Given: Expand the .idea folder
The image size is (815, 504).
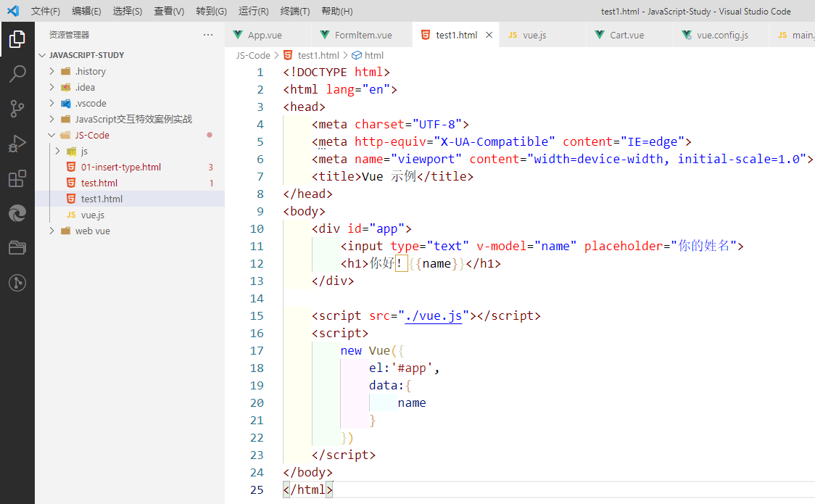Looking at the screenshot, I should 51,87.
